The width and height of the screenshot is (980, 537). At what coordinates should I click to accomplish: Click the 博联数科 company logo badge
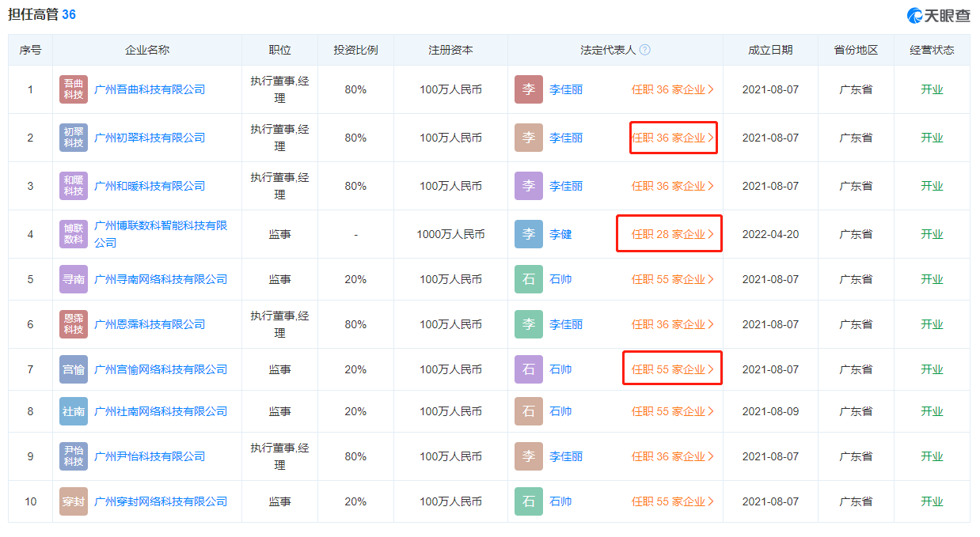point(74,234)
